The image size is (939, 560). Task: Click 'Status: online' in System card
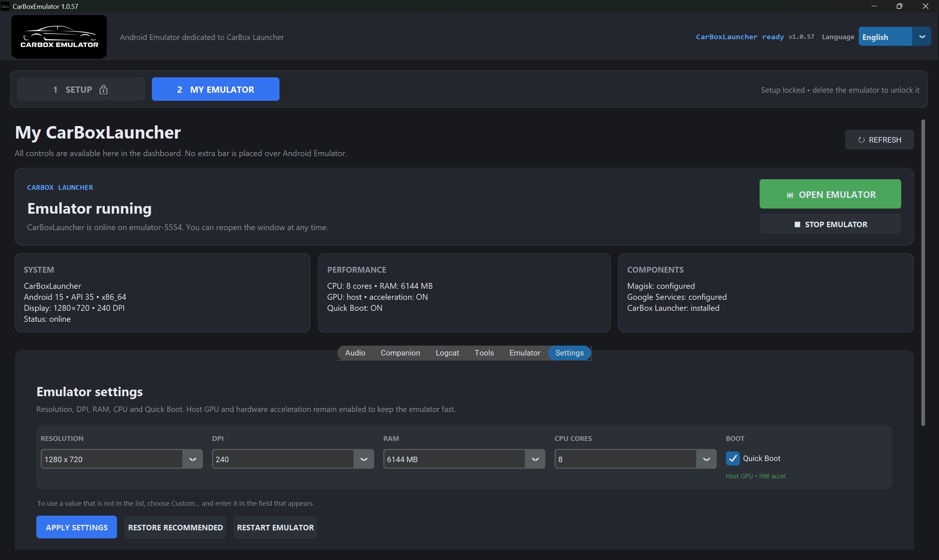pyautogui.click(x=47, y=319)
